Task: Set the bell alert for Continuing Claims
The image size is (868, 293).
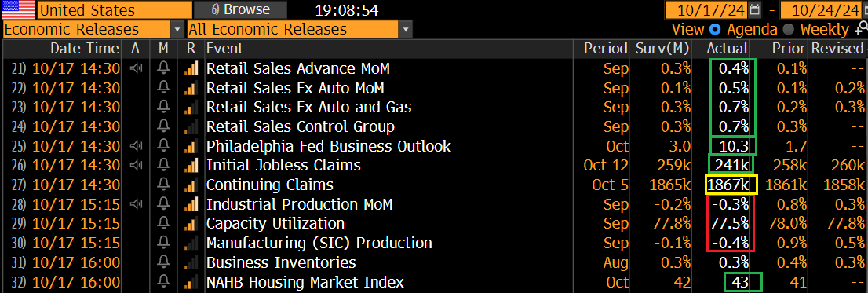Action: click(x=163, y=185)
